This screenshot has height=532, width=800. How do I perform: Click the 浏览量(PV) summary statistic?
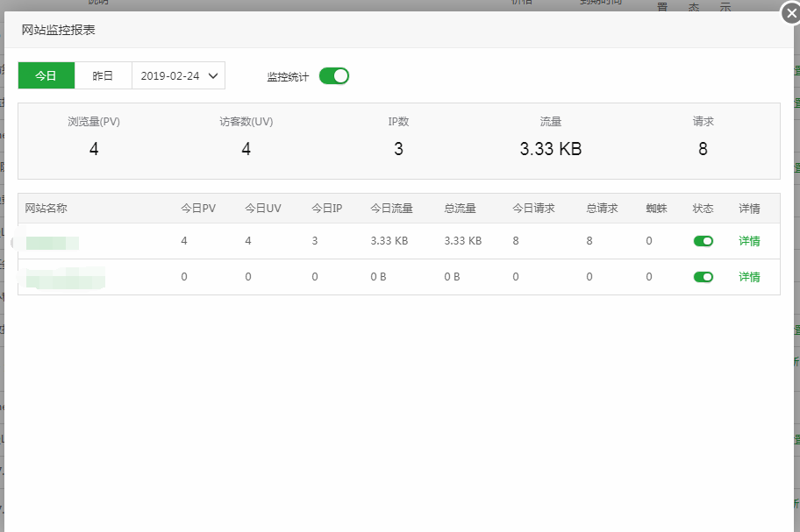pos(94,138)
